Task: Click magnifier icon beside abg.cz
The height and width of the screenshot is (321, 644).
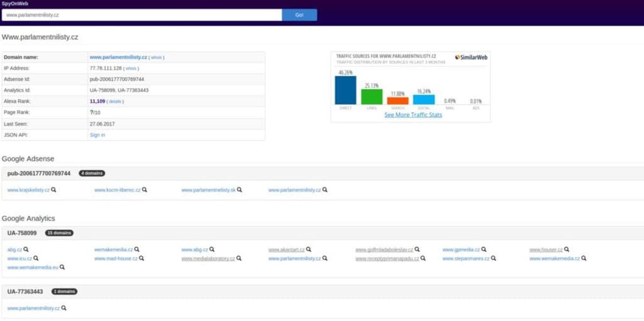Action: [26, 249]
